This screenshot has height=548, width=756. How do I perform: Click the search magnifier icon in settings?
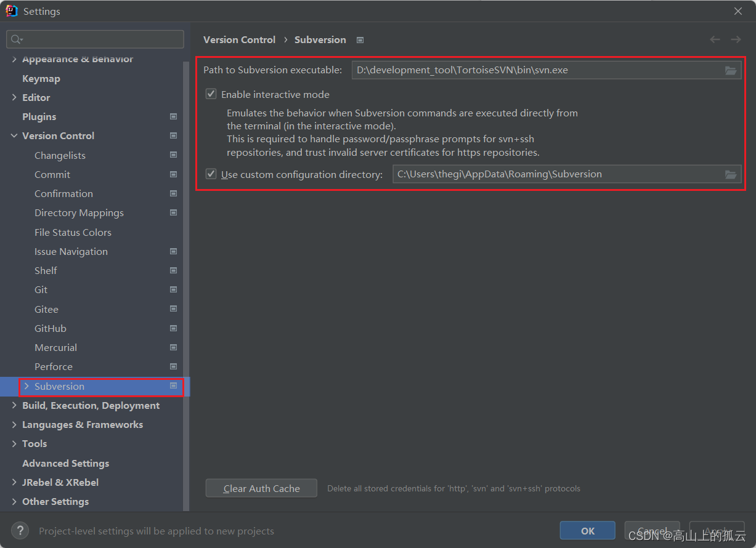[16, 39]
